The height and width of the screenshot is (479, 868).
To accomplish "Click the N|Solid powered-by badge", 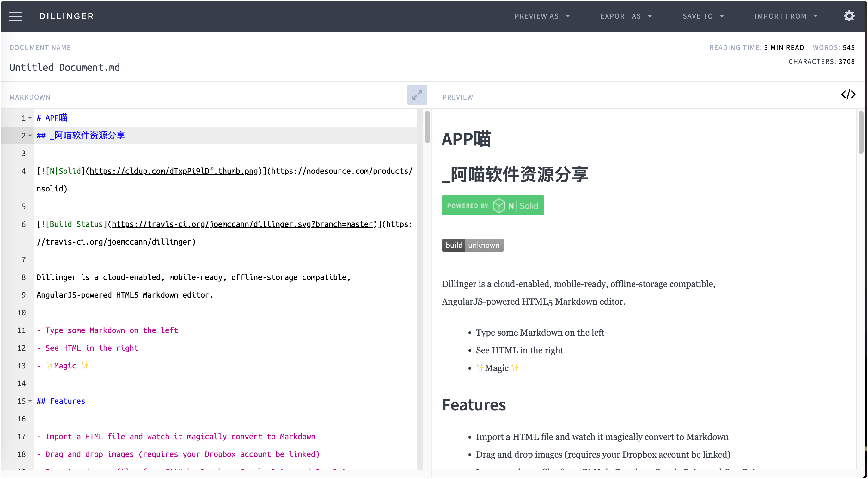I will coord(492,205).
